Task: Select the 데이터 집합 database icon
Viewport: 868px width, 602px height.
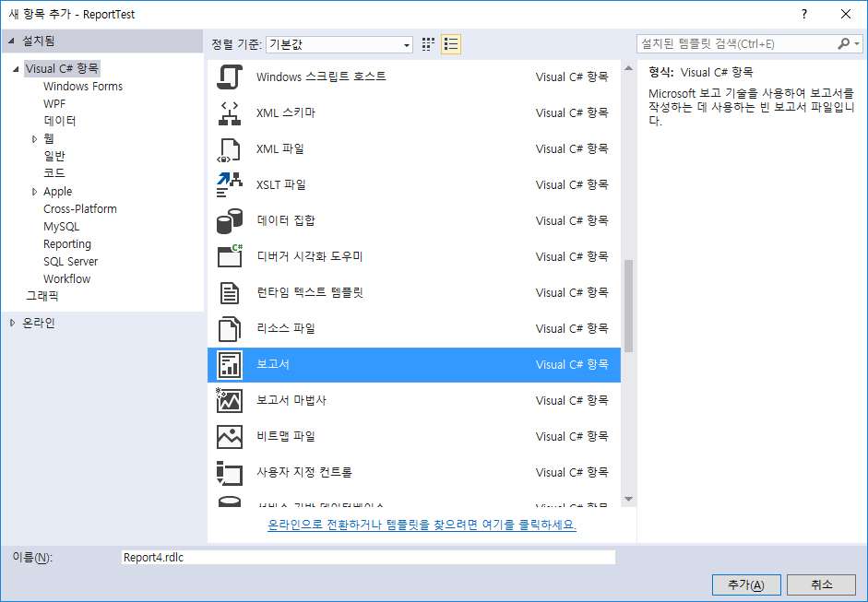Action: [x=229, y=220]
